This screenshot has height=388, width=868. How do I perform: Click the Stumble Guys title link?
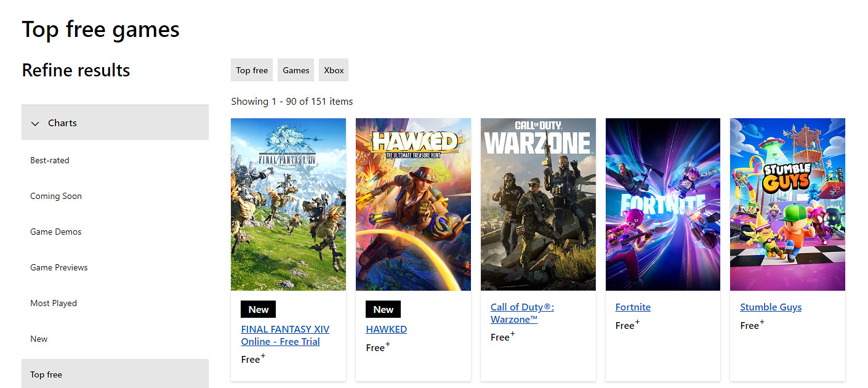pyautogui.click(x=771, y=307)
